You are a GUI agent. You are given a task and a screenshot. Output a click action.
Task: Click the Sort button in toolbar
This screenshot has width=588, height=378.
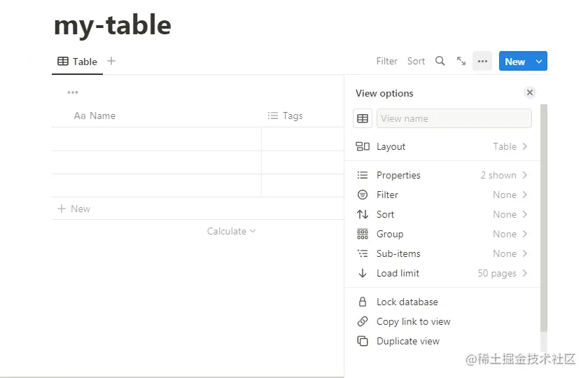click(416, 61)
